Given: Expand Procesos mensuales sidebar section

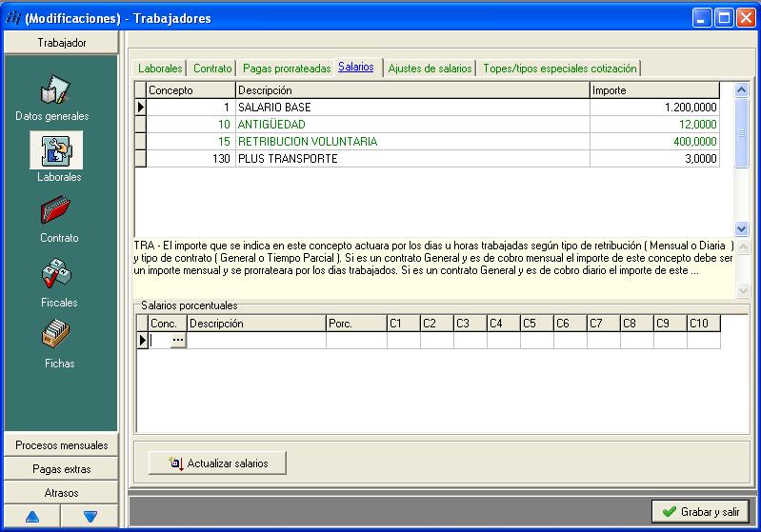Looking at the screenshot, I should pos(61,445).
